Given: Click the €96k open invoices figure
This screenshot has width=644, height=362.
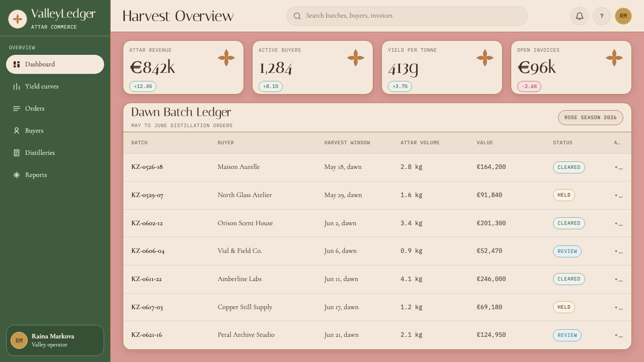Looking at the screenshot, I should [537, 67].
